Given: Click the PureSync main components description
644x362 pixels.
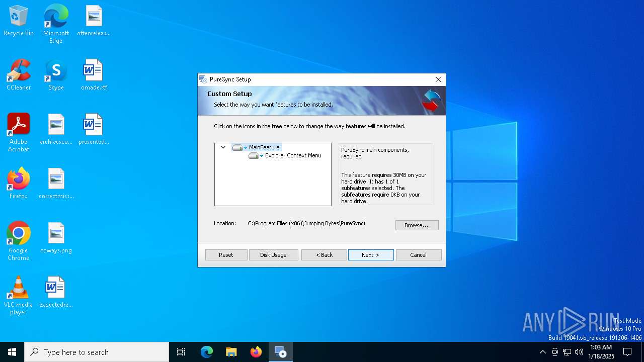Looking at the screenshot, I should click(x=375, y=153).
